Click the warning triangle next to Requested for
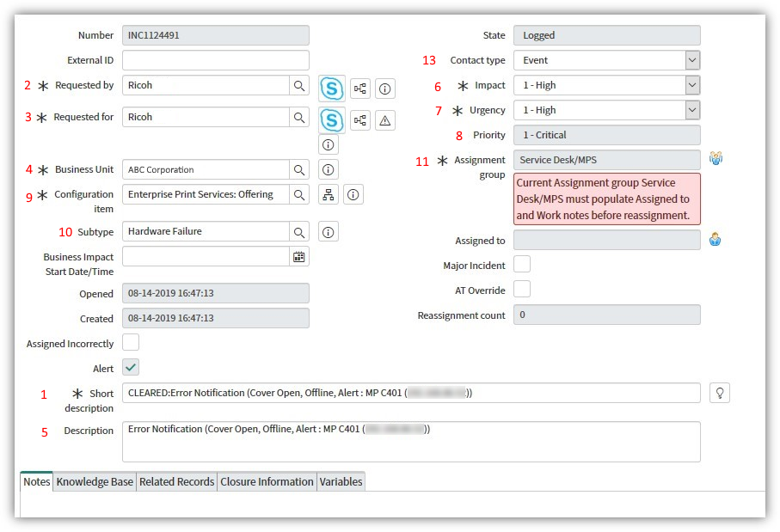This screenshot has width=780, height=532. [384, 120]
